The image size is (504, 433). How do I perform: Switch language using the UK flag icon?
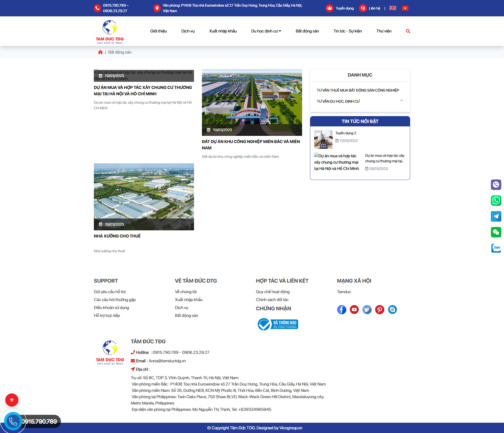pos(392,8)
